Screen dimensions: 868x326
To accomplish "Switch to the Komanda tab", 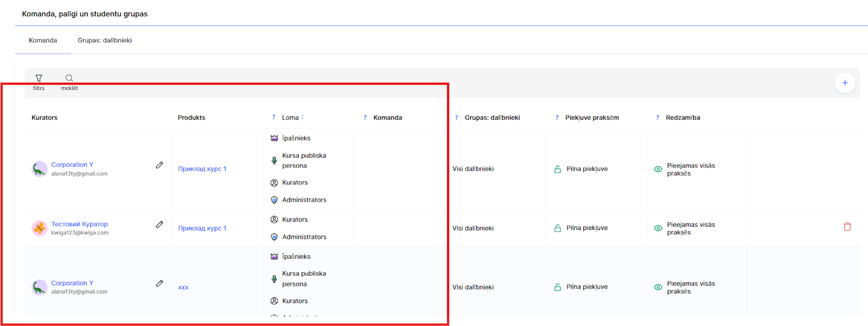I will point(43,41).
